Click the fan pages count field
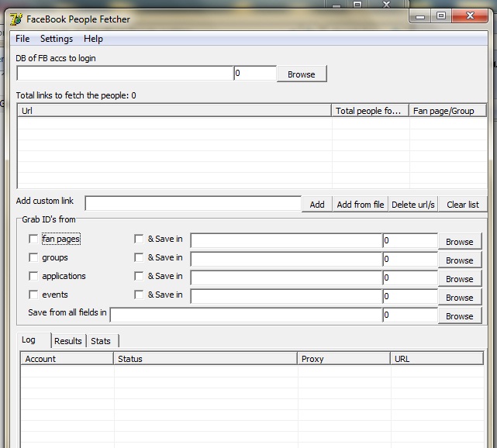 (410, 240)
